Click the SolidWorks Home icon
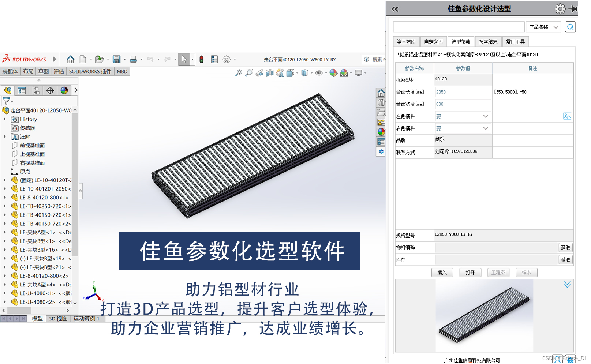The width and height of the screenshot is (591, 364). (x=71, y=59)
